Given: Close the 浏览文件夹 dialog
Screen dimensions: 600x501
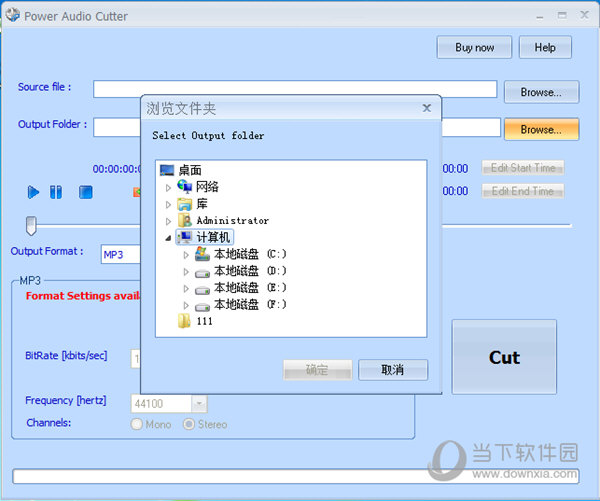Looking at the screenshot, I should [x=427, y=108].
